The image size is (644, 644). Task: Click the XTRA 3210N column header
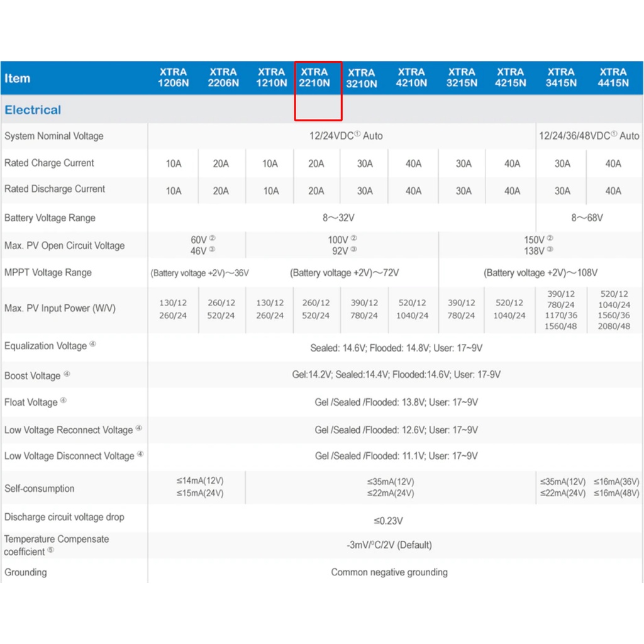362,79
